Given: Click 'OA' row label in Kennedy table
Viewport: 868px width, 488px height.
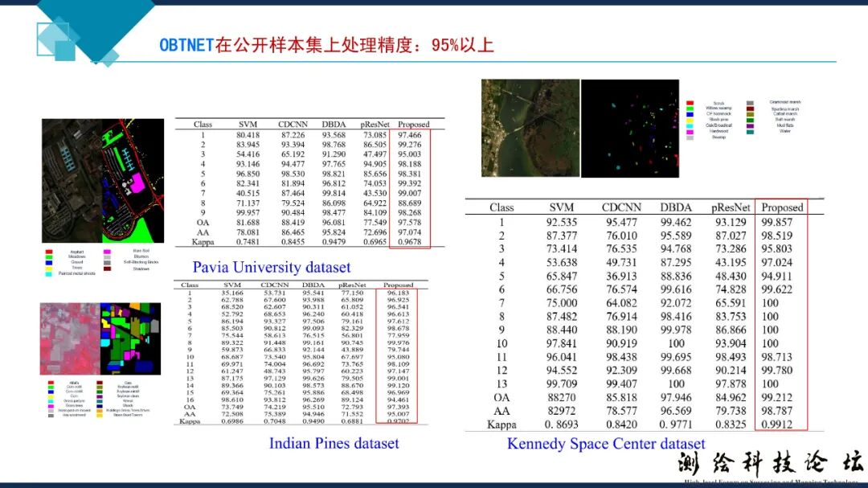Looking at the screenshot, I should [502, 398].
